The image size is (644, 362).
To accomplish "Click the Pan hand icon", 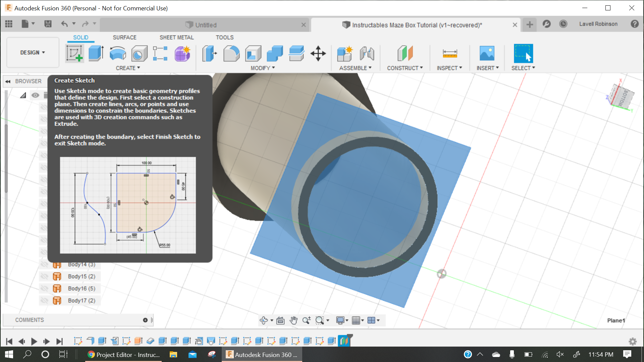I will 293,320.
